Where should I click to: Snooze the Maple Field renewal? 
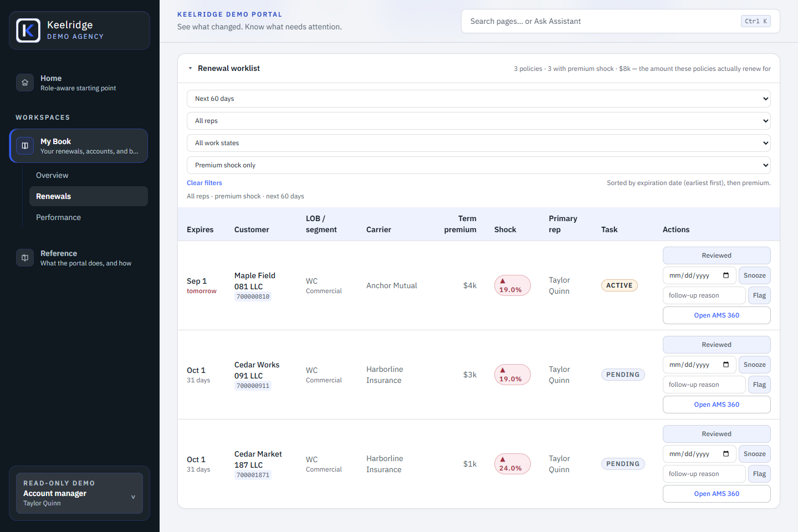pyautogui.click(x=755, y=275)
